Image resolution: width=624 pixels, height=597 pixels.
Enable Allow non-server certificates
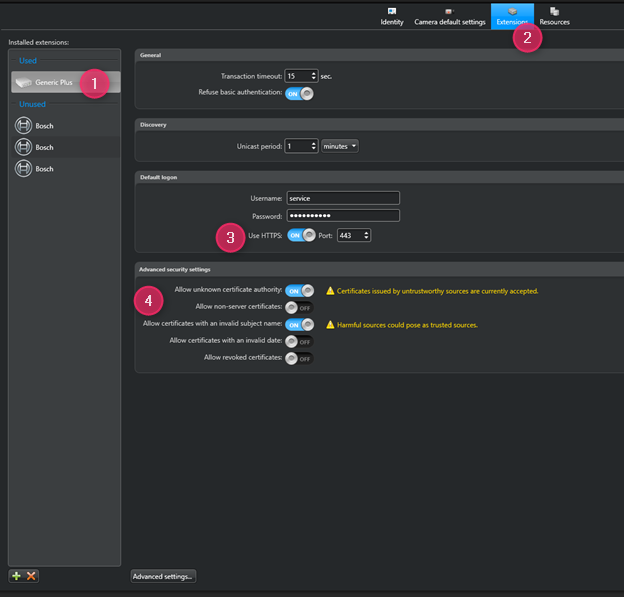(298, 308)
